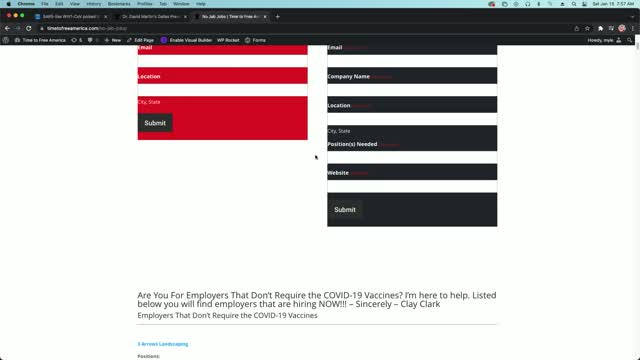Open the WP Rocket admin menu
640x360 pixels.
coord(228,40)
